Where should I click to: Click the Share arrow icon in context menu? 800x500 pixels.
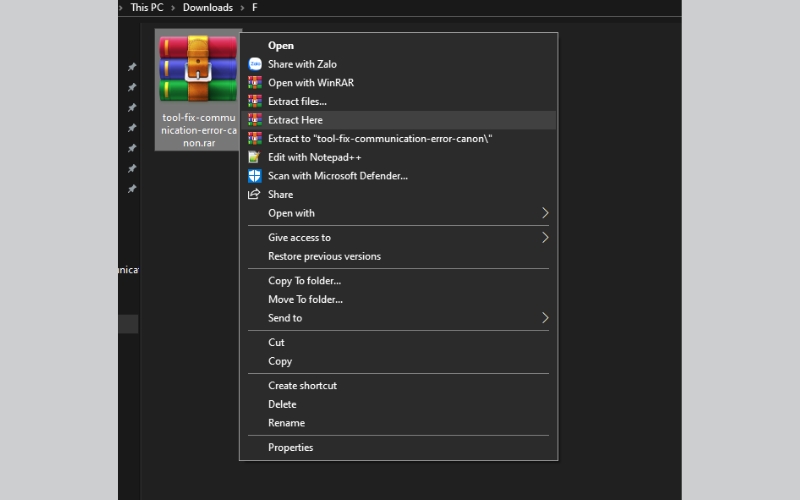click(254, 194)
